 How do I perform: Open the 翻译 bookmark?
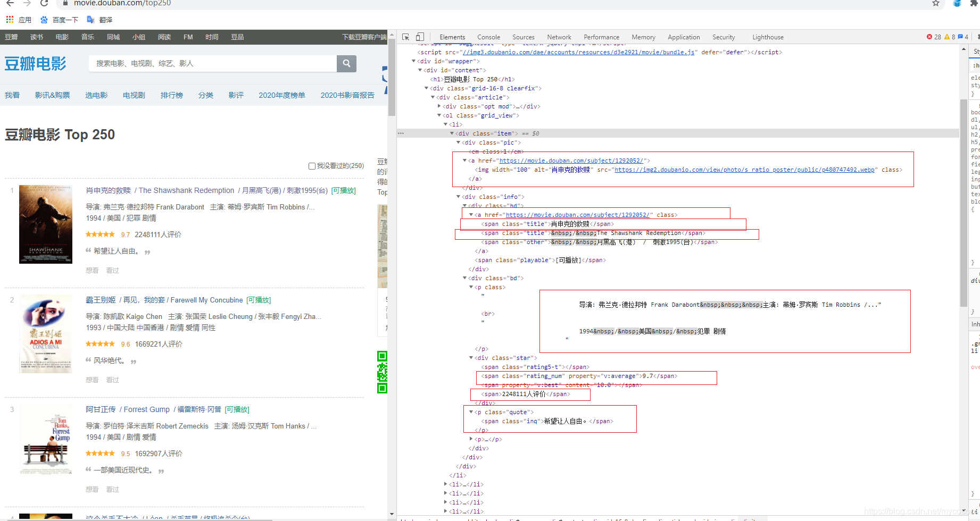coord(99,20)
